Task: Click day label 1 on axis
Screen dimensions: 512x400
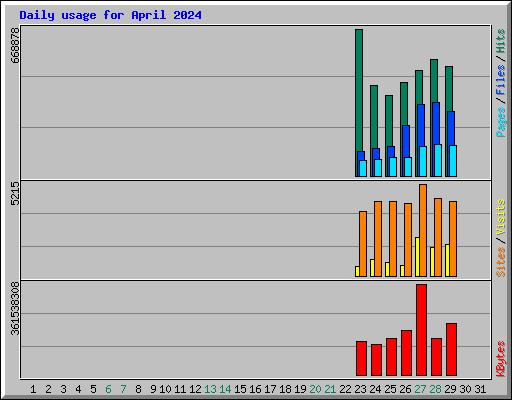Action: 33,389
